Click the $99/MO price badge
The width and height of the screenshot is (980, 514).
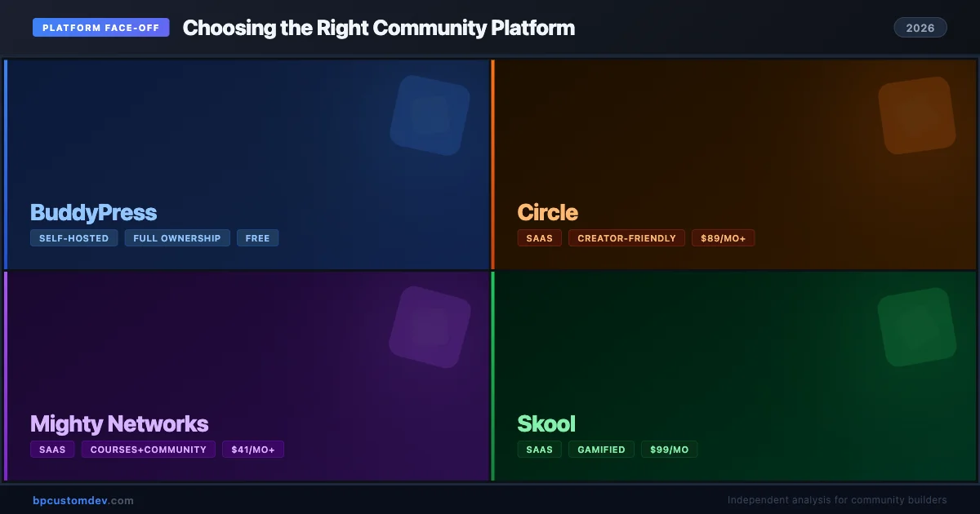[669, 449]
